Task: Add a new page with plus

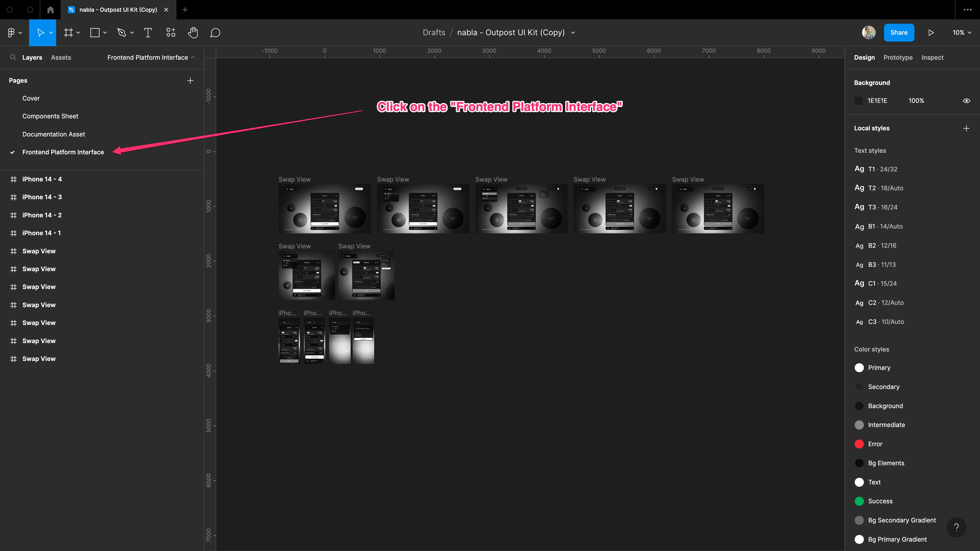Action: [190, 81]
